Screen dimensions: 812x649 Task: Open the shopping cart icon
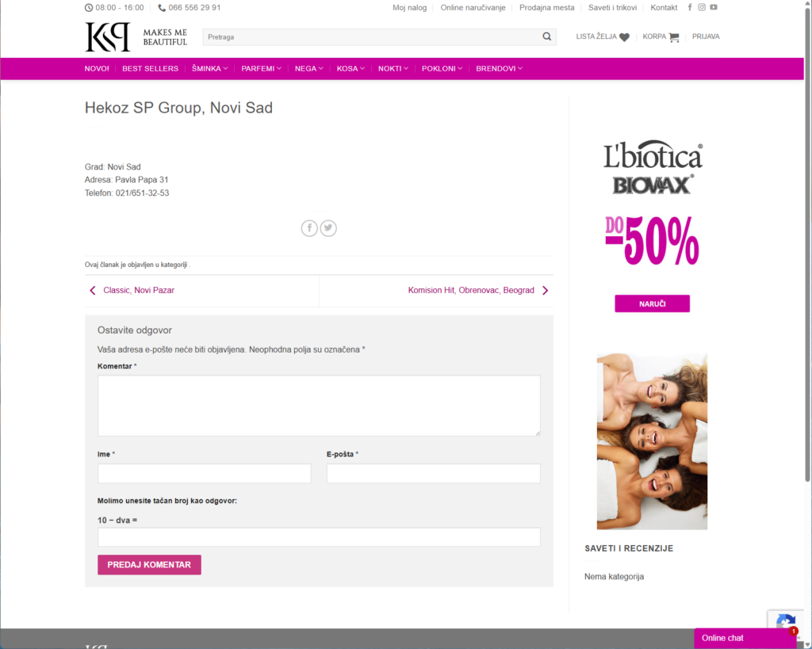coord(674,37)
